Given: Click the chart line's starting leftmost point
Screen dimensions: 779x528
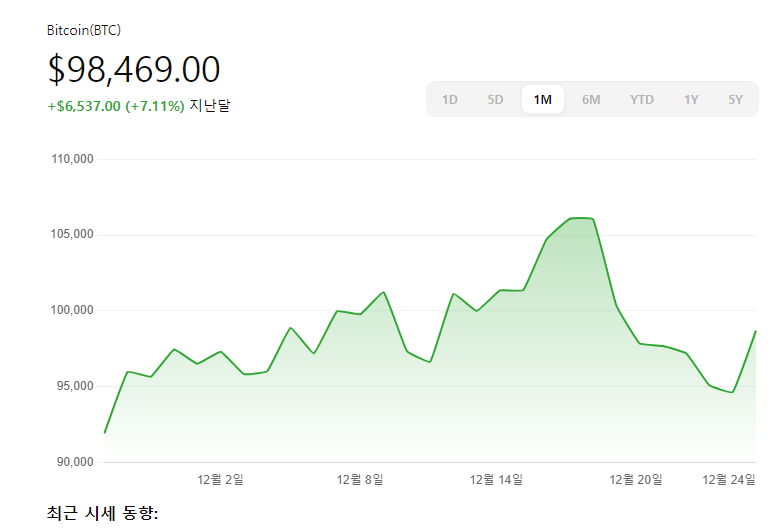Looking at the screenshot, I should [x=104, y=433].
